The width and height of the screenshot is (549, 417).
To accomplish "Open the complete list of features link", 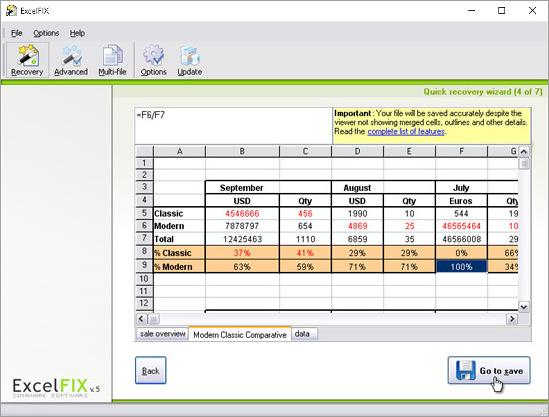I will click(406, 132).
